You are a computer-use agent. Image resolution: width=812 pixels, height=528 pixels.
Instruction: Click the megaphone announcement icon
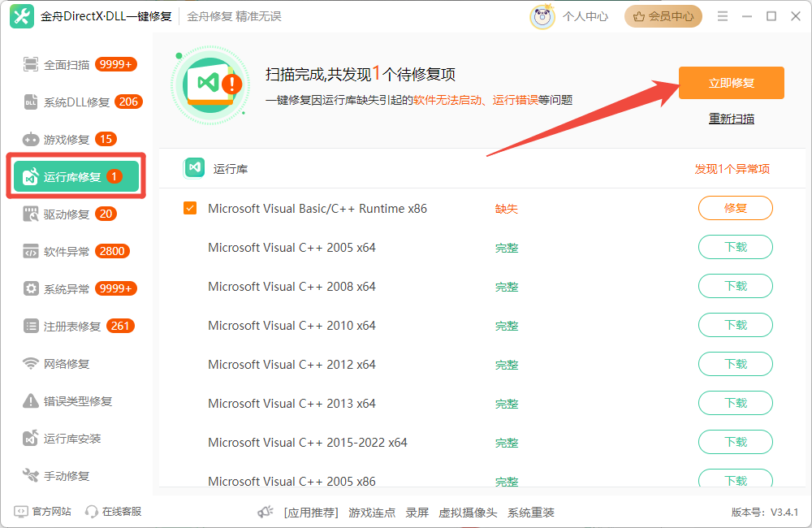(x=266, y=513)
